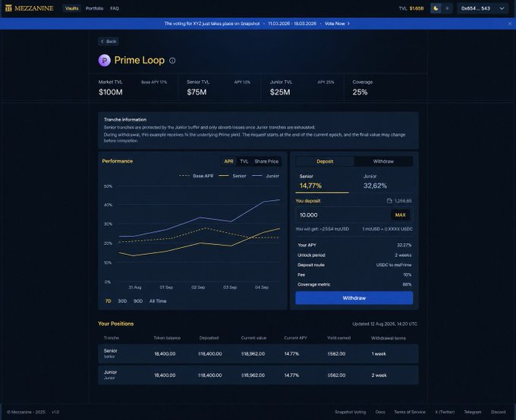This screenshot has height=420, width=516.
Task: Click the Deposit route value
Action: (x=394, y=265)
